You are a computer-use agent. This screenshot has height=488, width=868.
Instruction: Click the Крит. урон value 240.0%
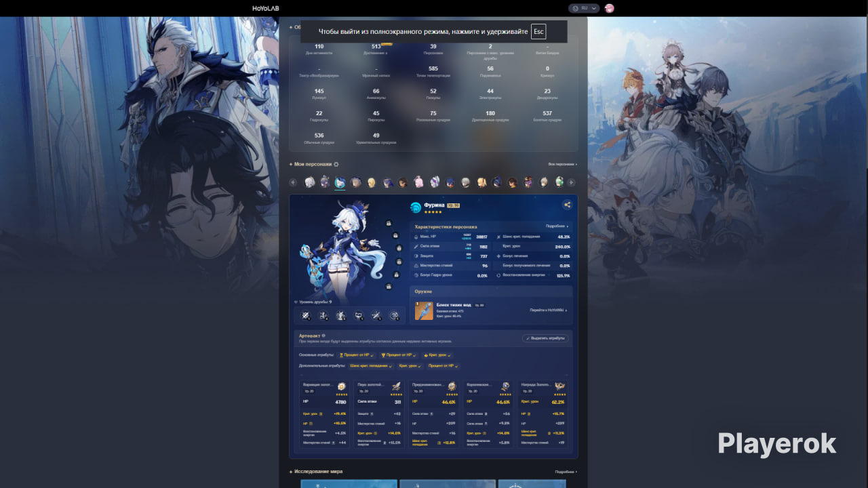pyautogui.click(x=562, y=247)
